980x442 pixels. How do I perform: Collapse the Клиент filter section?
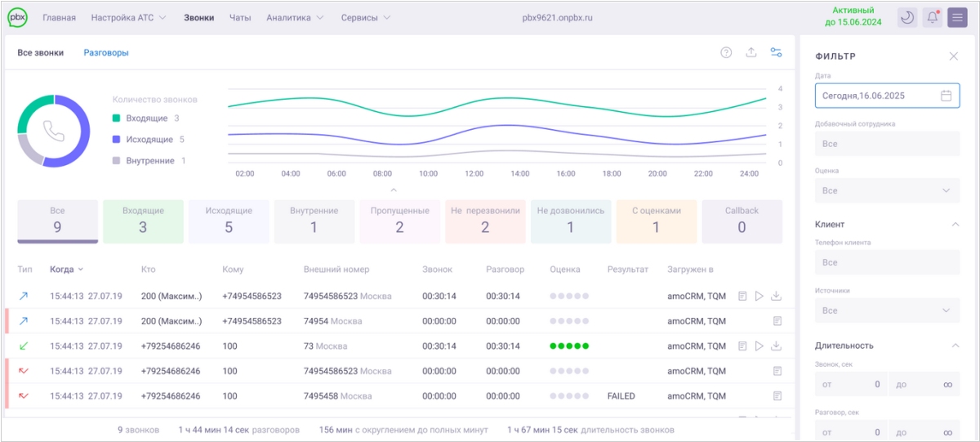[x=955, y=224]
